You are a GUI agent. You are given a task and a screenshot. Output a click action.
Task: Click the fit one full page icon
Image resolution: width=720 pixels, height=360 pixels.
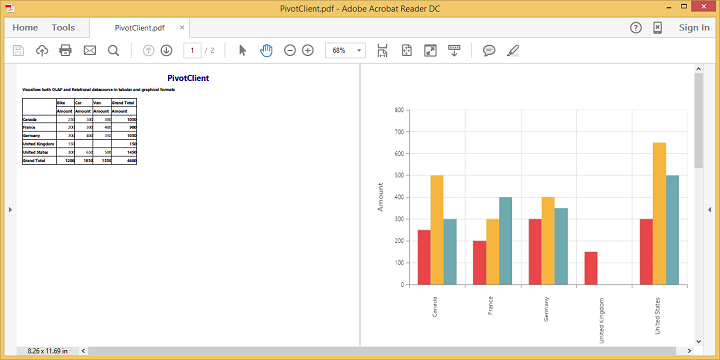coord(406,51)
